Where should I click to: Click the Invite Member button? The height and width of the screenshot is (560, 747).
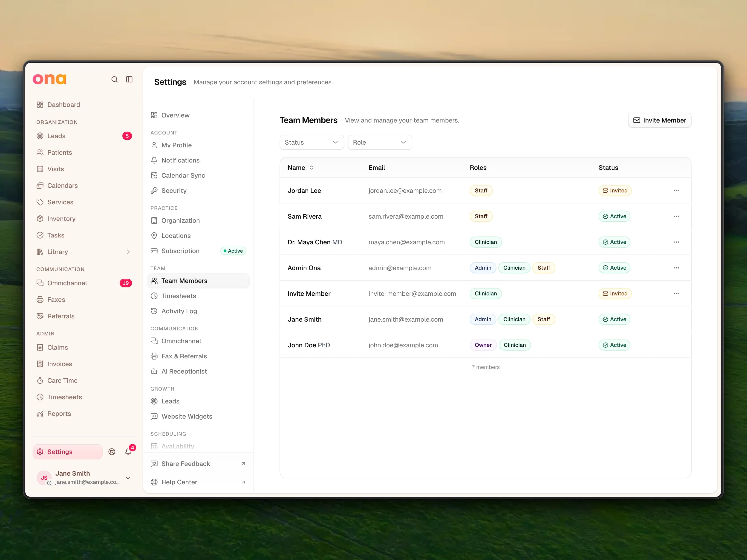pos(660,120)
